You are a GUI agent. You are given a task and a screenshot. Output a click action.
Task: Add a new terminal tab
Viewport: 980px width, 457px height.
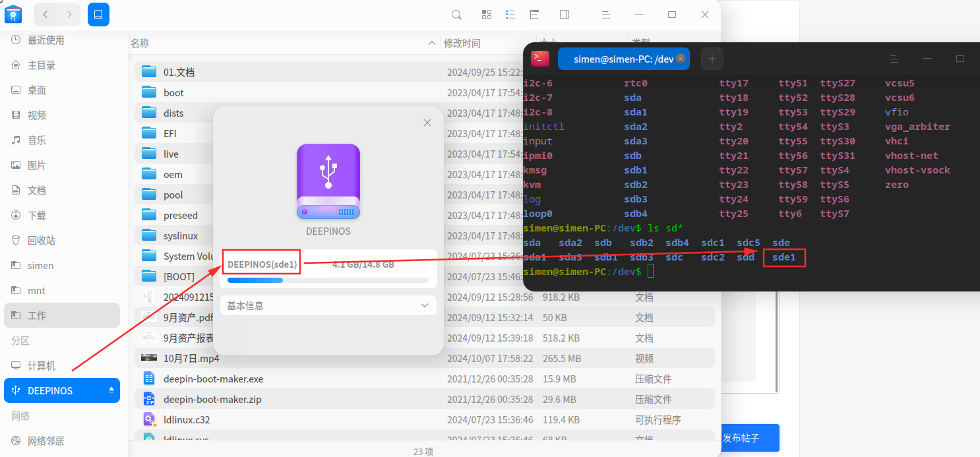(712, 59)
